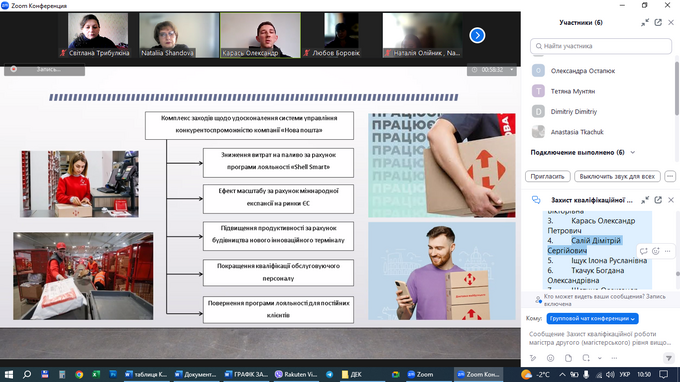The image size is (680, 382).
Task: Switch to the ГРАФІК ЗА... Word taskbar window
Action: 246,374
